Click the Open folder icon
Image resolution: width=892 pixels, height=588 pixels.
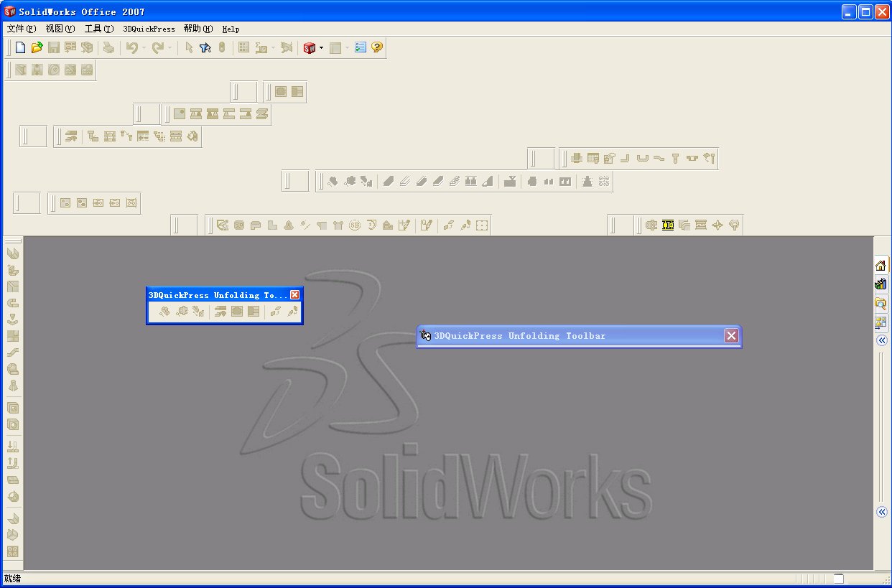tap(37, 48)
